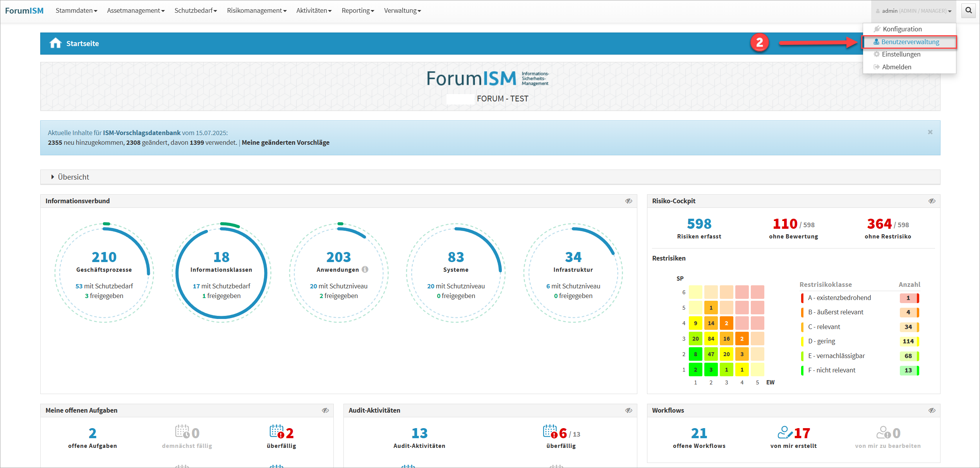Choose Abmelden in the user menu
This screenshot has width=980, height=468.
coord(896,67)
